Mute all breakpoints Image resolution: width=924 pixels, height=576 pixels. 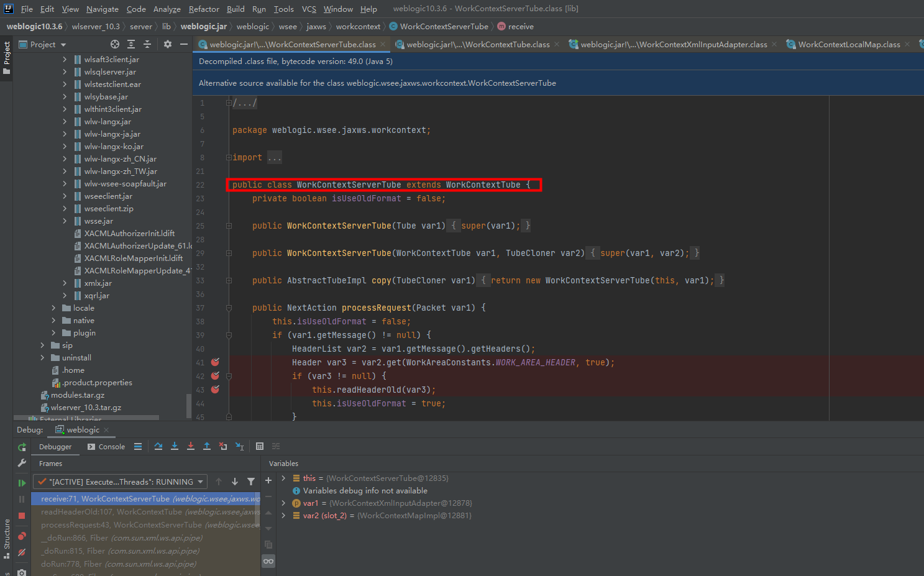[22, 552]
